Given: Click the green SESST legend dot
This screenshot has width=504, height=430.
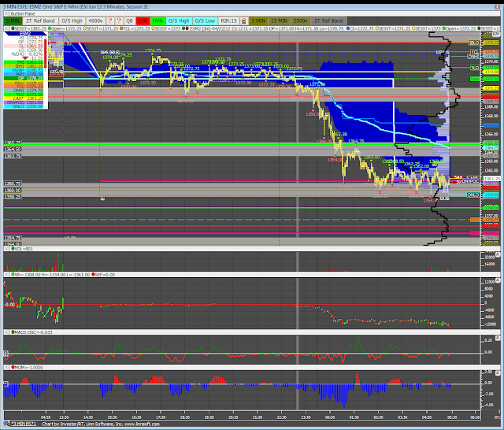Looking at the screenshot, I should tap(13, 28).
